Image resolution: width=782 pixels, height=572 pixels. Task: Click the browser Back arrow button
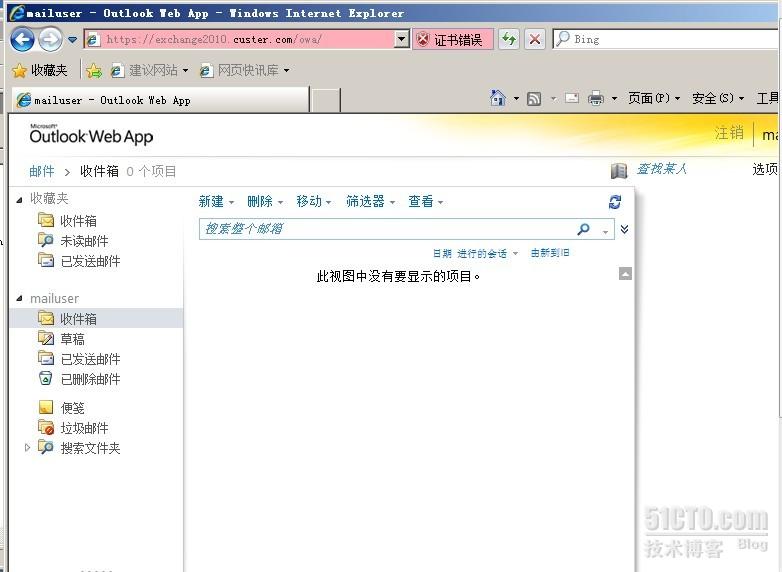[22, 39]
